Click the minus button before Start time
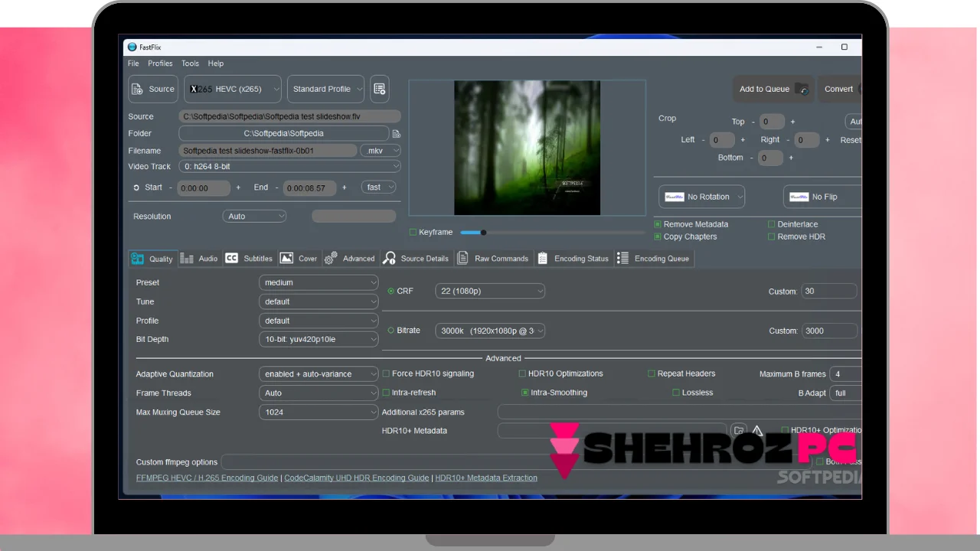This screenshot has height=551, width=980. 170,187
